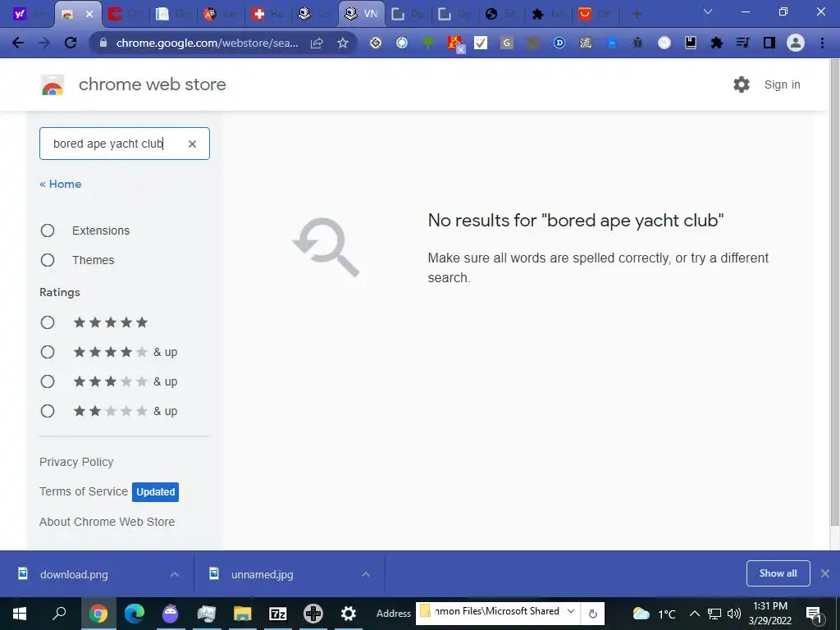Viewport: 840px width, 630px height.
Task: Click the Chrome Web Store logo
Action: click(52, 84)
